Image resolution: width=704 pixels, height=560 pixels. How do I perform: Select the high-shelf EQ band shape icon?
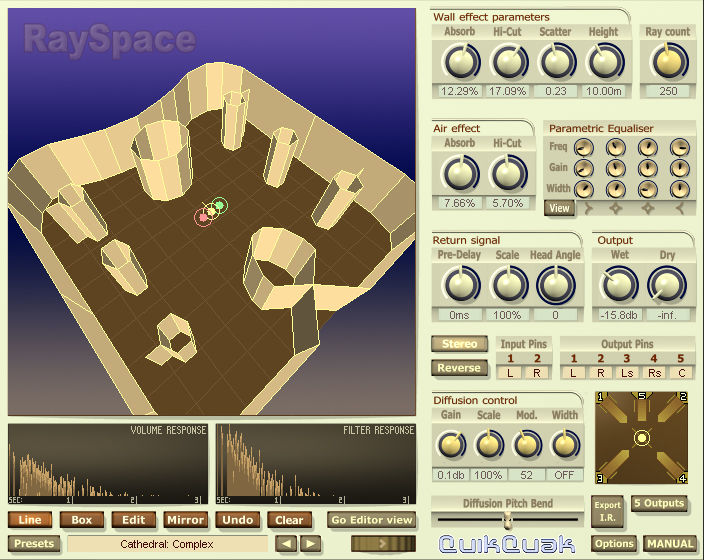pos(682,208)
